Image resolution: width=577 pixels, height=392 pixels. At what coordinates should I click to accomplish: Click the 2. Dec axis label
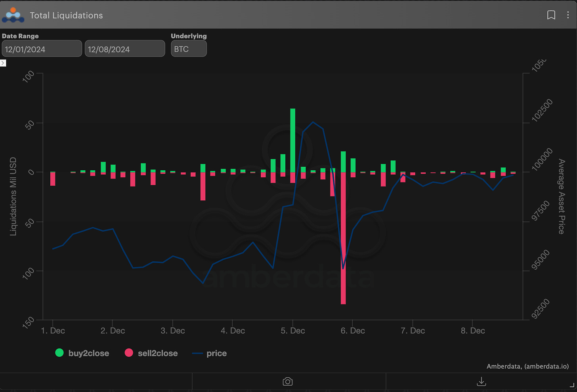point(113,331)
